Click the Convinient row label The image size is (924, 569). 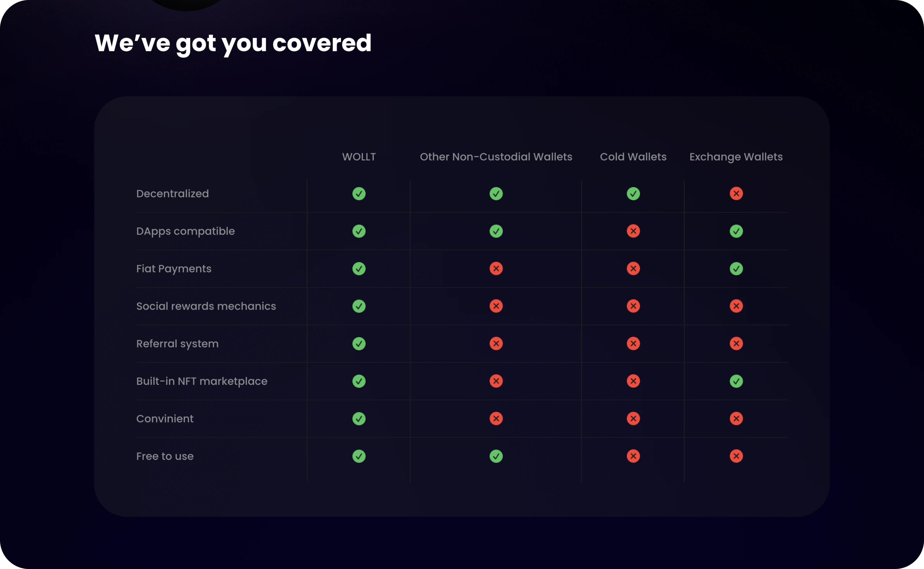165,418
